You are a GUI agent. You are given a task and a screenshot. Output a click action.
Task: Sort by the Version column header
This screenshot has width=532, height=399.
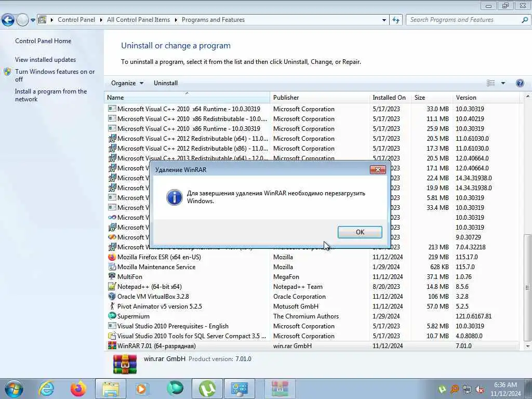click(486, 97)
